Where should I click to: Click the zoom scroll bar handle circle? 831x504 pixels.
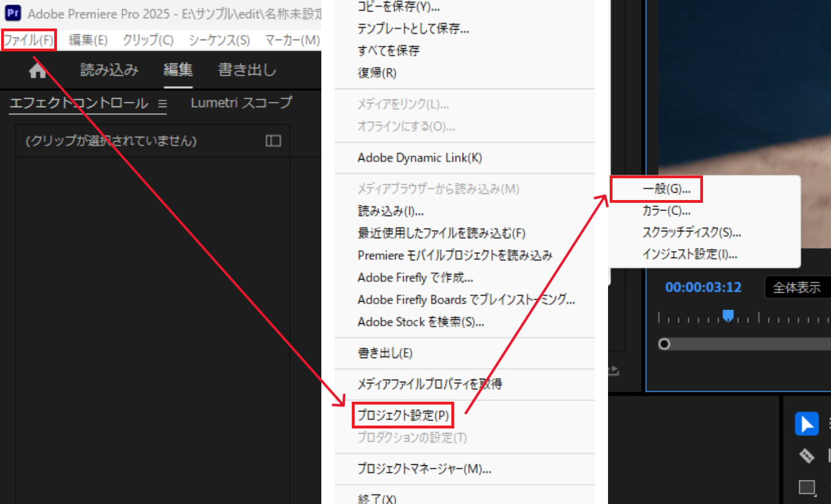point(664,344)
